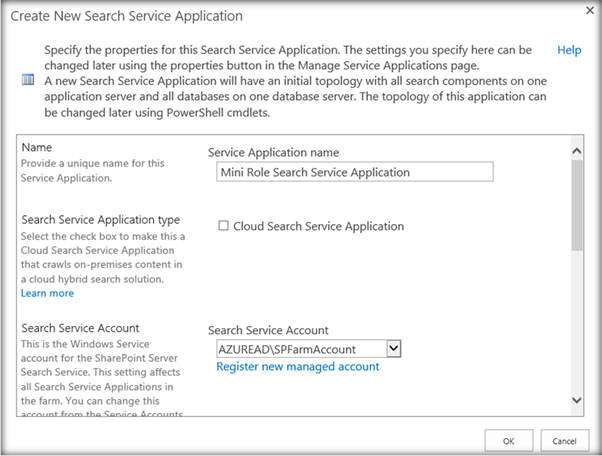Click the 'Name' section heading
The width and height of the screenshot is (602, 456).
click(37, 147)
